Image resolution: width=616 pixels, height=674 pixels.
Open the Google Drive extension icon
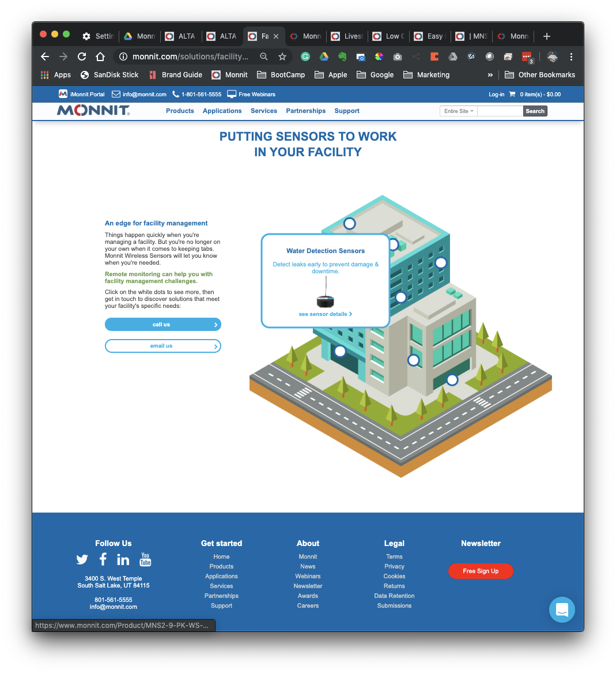(324, 57)
